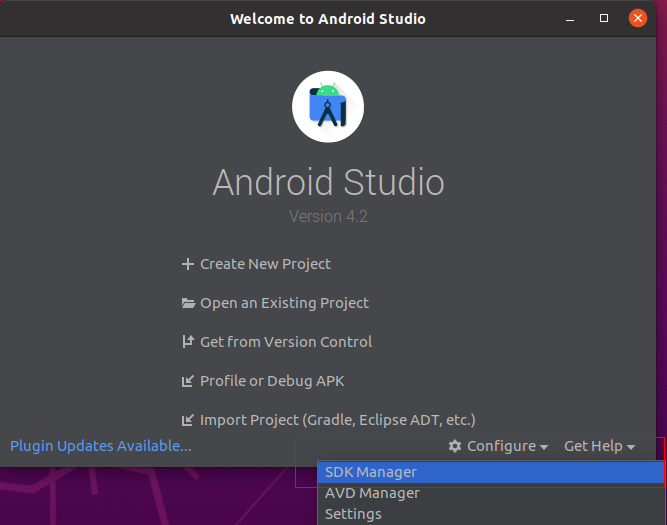Toggle the Configure dropdown menu
Viewport: 667px width, 525px height.
pos(498,446)
